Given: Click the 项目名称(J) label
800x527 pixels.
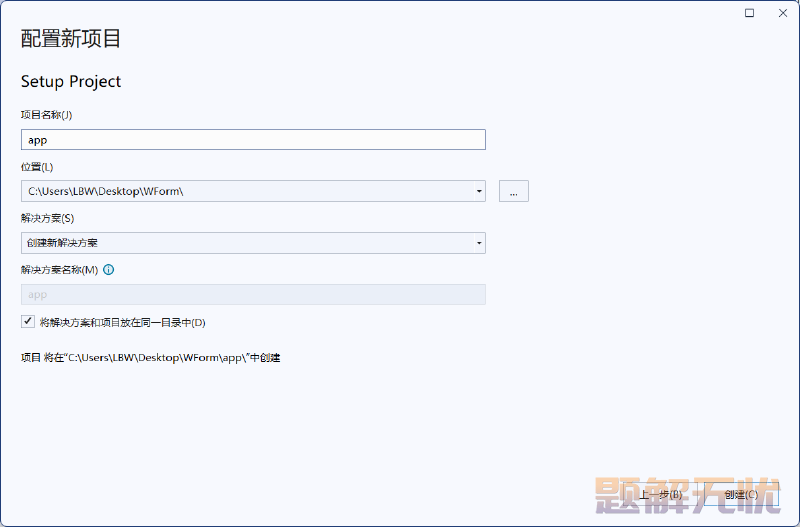Looking at the screenshot, I should [46, 115].
